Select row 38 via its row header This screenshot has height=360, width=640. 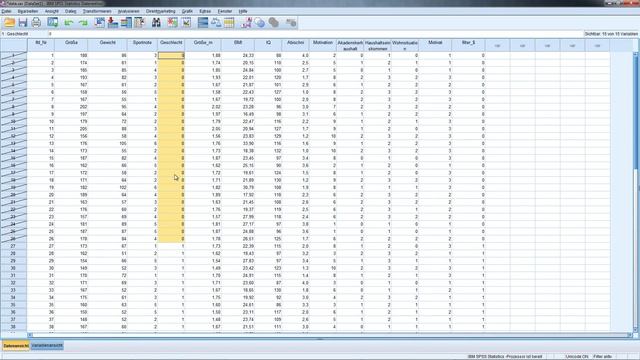tap(13, 327)
